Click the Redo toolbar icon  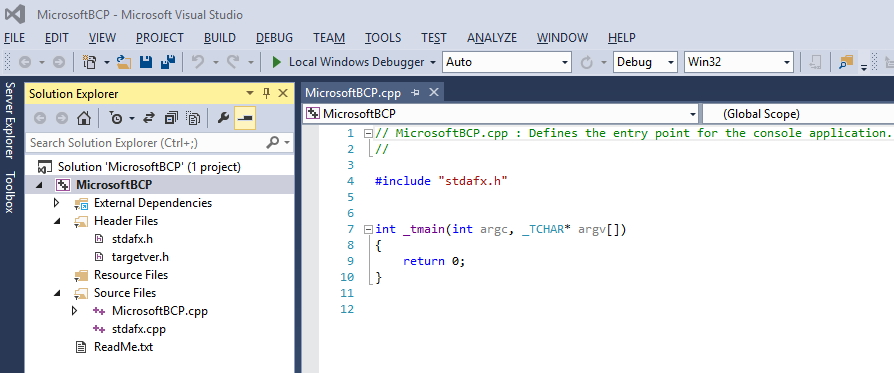pos(233,62)
